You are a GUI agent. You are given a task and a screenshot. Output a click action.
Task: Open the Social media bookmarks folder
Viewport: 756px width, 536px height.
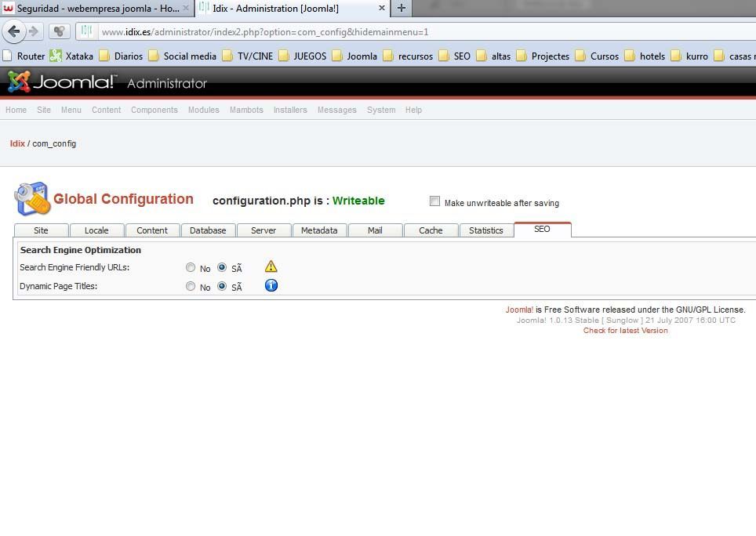[182, 56]
